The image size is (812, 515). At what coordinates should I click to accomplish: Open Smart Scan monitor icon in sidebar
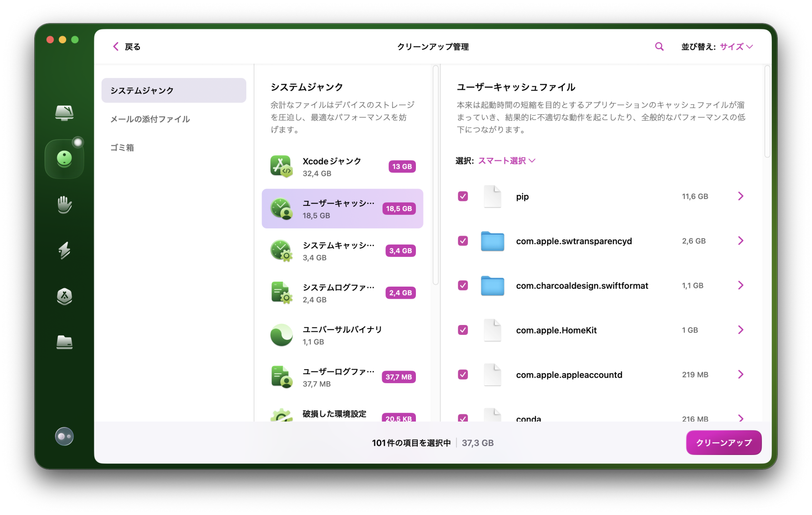pyautogui.click(x=65, y=113)
